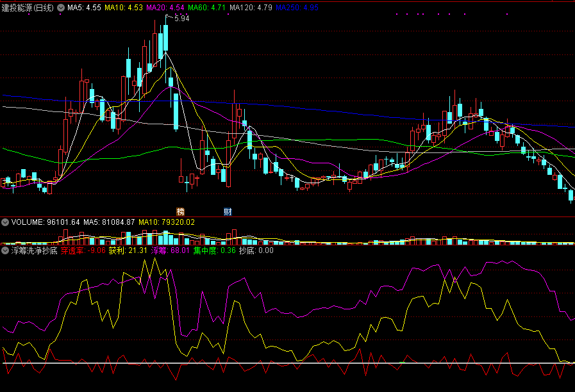Click the MA250: 4.95 blue label
This screenshot has height=392, width=575.
click(x=297, y=8)
